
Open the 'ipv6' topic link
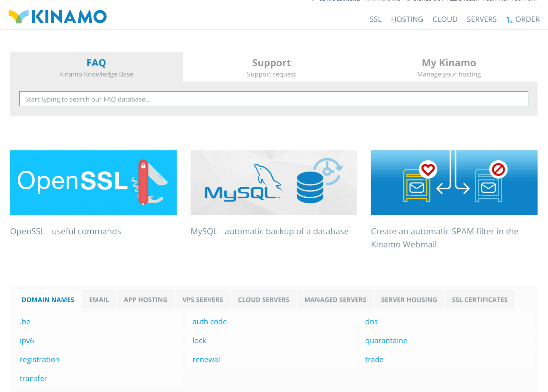tap(27, 341)
